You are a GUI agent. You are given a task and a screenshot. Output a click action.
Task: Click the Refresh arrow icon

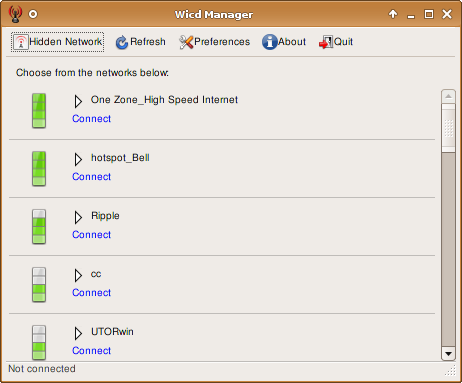(x=122, y=42)
